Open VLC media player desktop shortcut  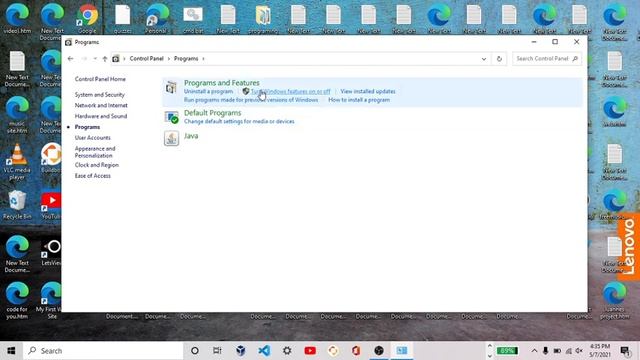pos(17,162)
